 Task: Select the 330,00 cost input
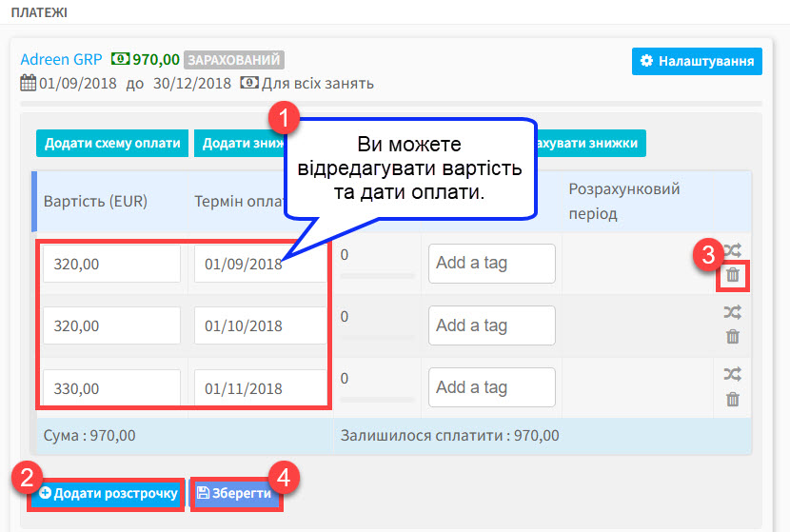[x=111, y=388]
